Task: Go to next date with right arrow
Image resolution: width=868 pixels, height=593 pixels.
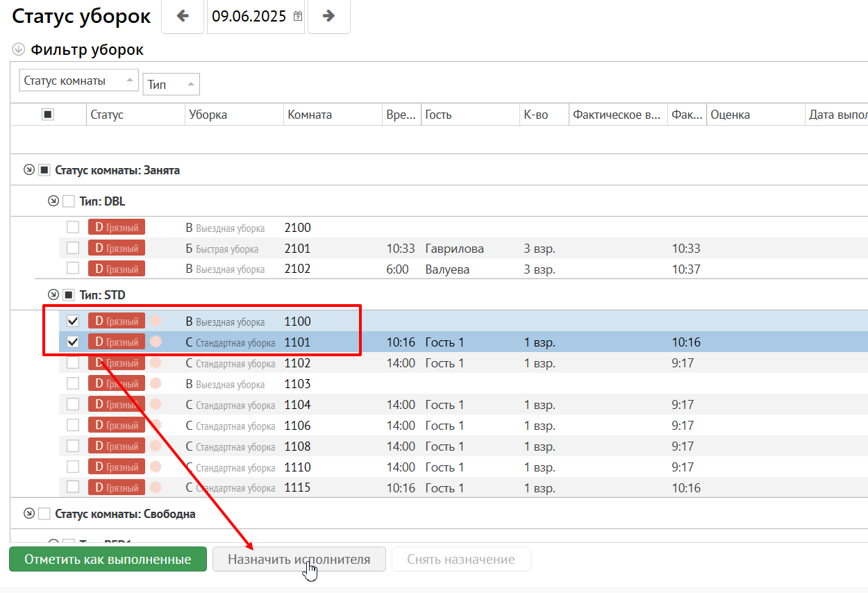Action: pos(329,17)
